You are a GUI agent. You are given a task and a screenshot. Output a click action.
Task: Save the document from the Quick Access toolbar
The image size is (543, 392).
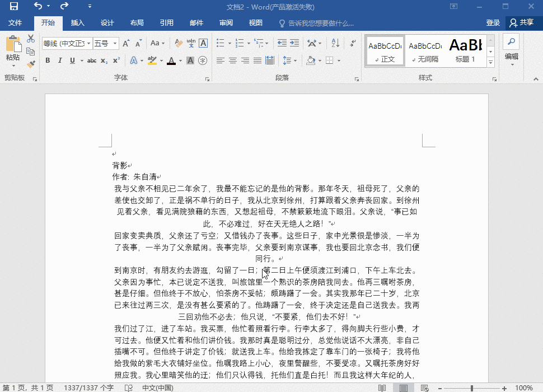point(14,6)
